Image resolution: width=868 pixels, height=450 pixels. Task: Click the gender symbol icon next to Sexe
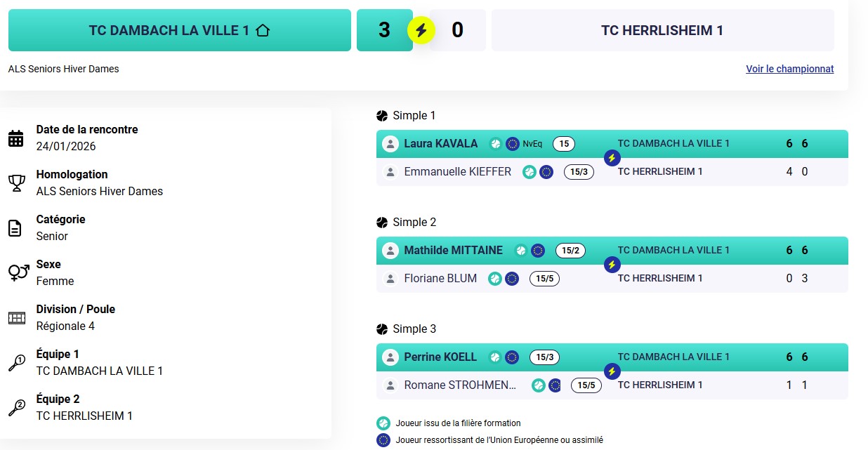tap(18, 272)
